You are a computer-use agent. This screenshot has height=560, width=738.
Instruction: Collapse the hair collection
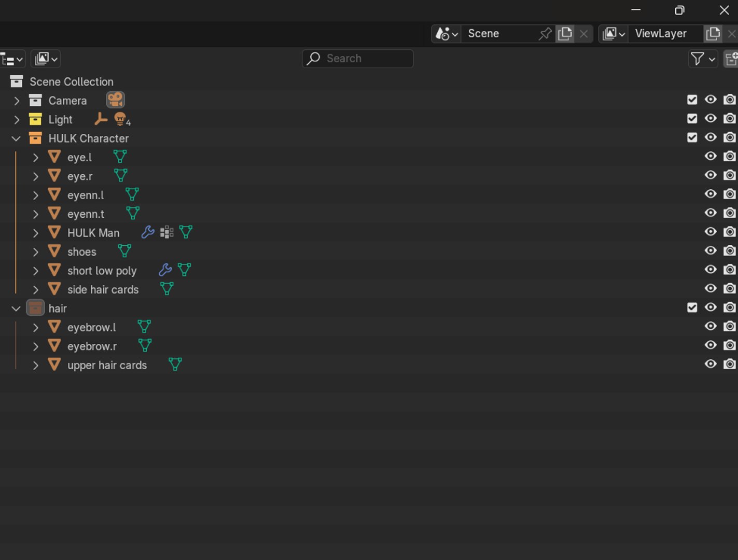17,309
